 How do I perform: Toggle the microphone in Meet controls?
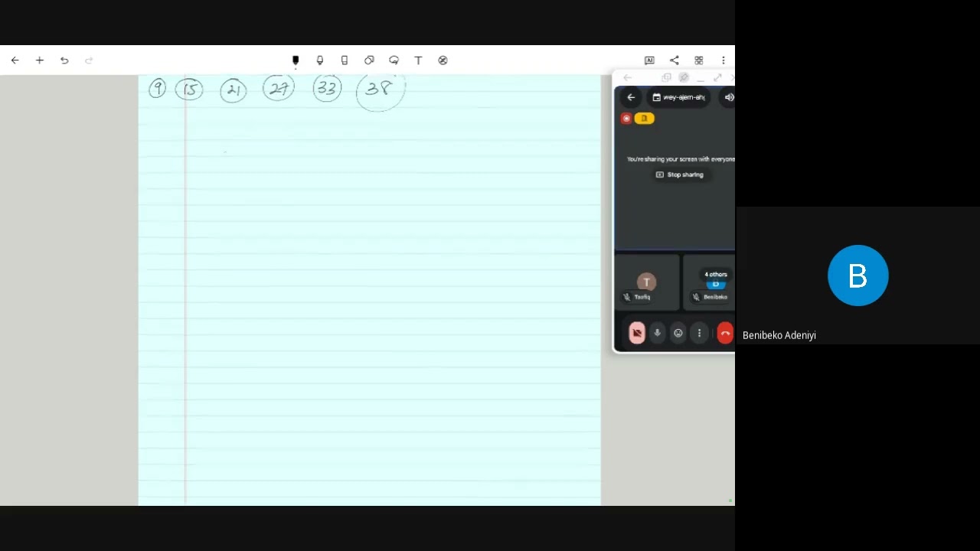pyautogui.click(x=657, y=333)
